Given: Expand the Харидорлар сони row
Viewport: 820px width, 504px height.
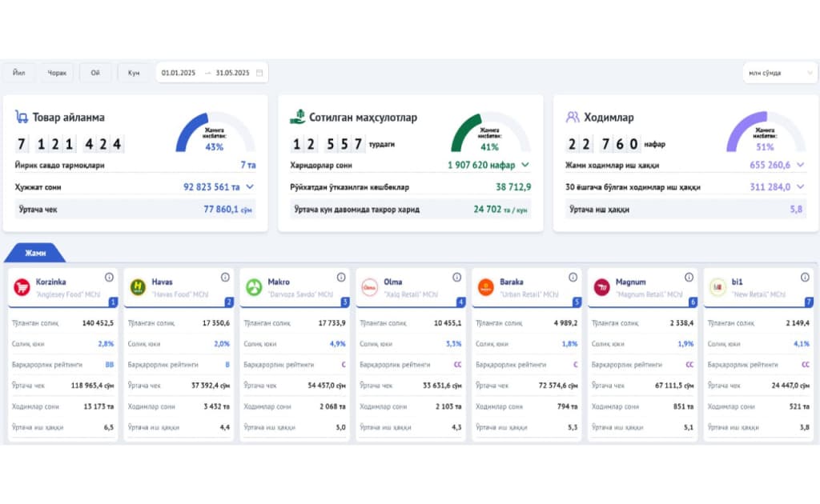Looking at the screenshot, I should tap(525, 165).
